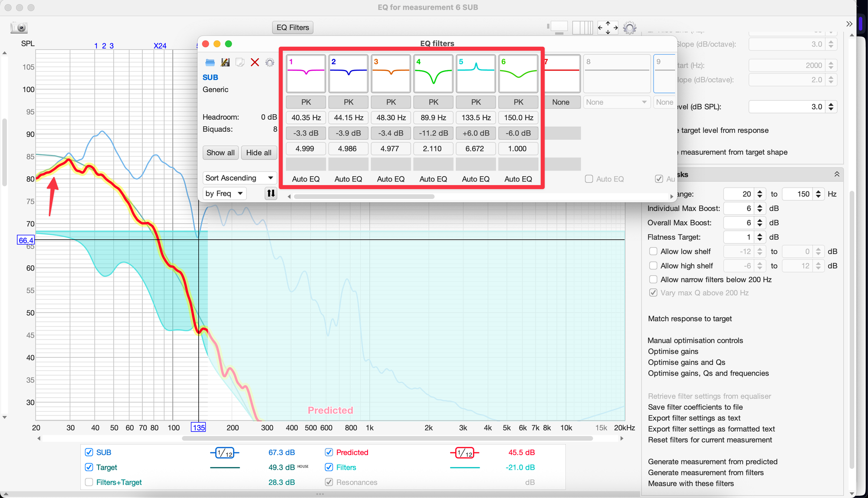Enable Filters+Target trace checkbox
The width and height of the screenshot is (868, 498).
coord(89,482)
